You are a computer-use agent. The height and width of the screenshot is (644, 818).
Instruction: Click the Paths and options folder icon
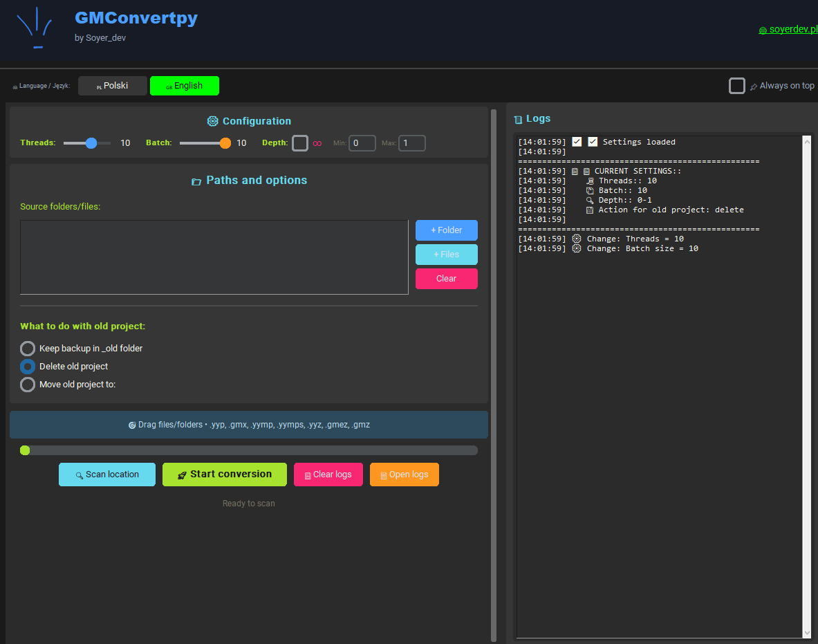click(196, 182)
